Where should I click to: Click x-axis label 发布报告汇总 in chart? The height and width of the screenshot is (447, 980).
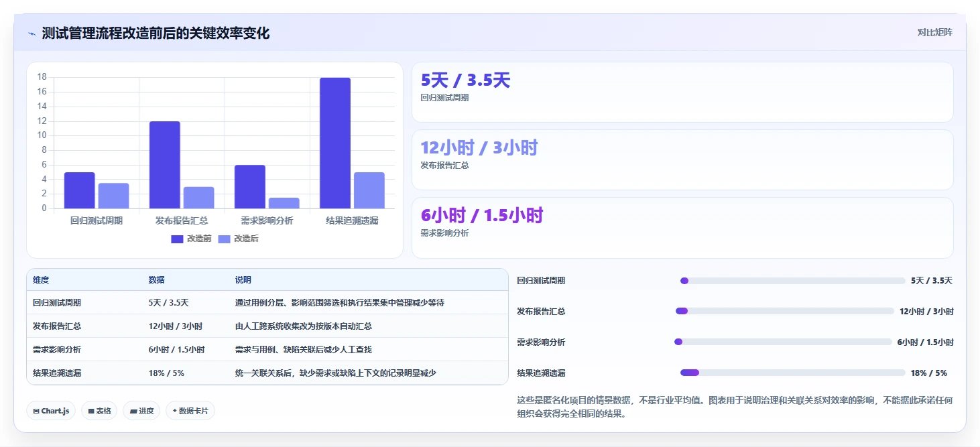point(182,220)
